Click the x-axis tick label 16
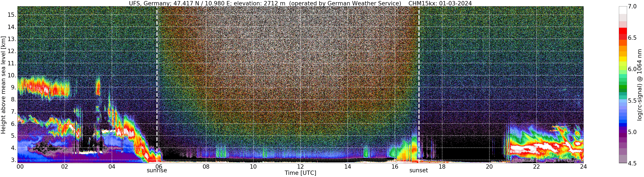 (395, 167)
